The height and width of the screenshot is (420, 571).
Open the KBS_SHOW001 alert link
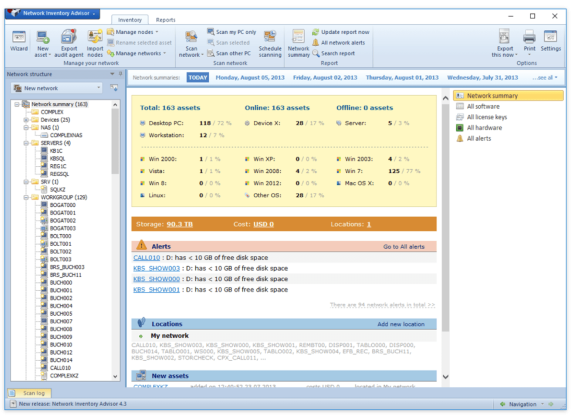click(156, 290)
